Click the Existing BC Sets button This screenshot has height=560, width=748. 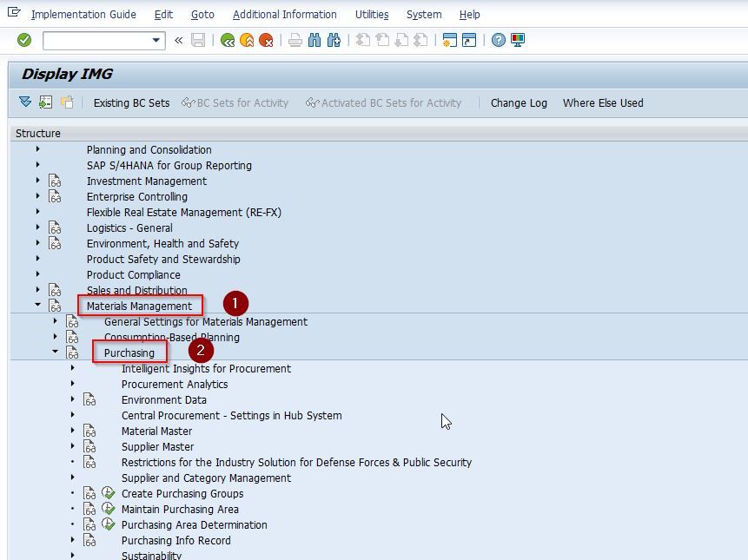(132, 103)
